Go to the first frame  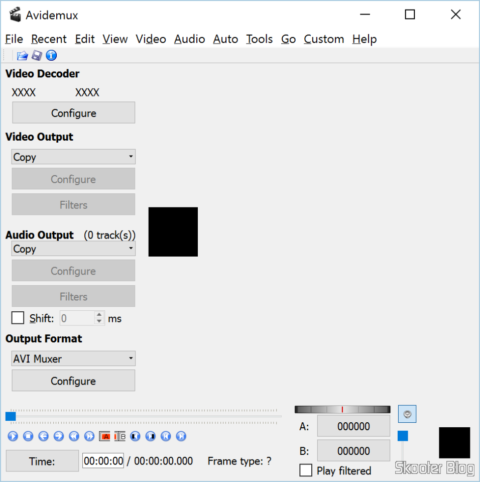pyautogui.click(x=166, y=436)
